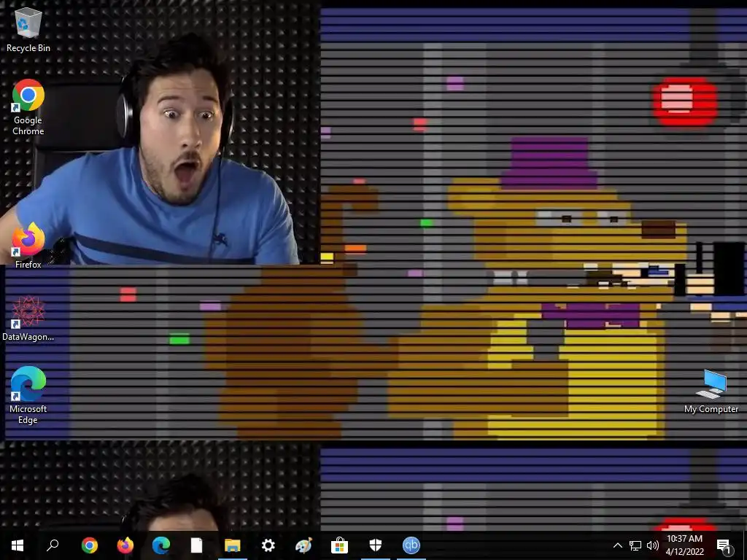The image size is (747, 560).
Task: Open the clock showing 10:37 AM
Action: click(684, 545)
